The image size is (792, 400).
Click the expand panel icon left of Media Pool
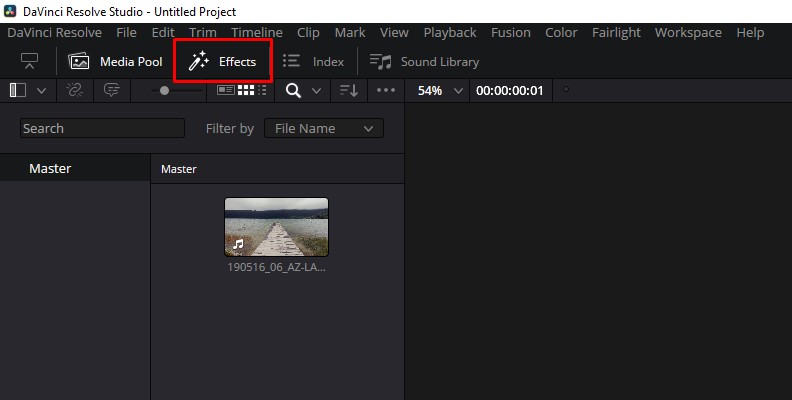pos(29,61)
